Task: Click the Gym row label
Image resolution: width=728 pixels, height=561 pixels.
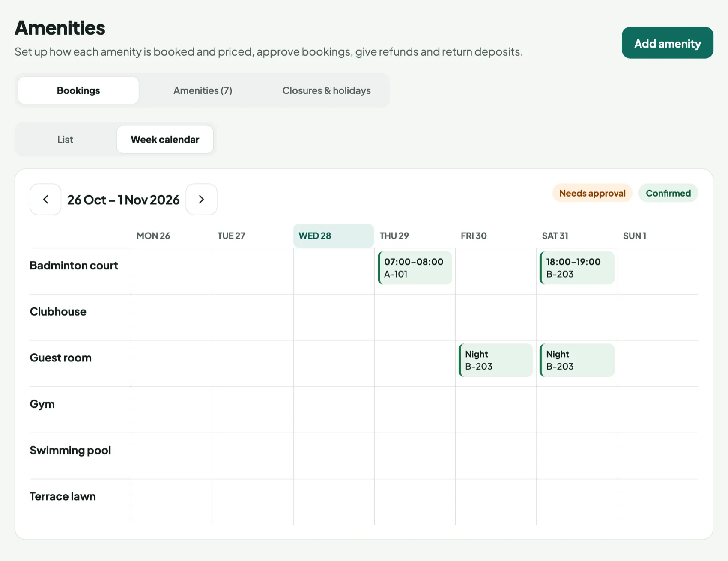Action: tap(42, 404)
